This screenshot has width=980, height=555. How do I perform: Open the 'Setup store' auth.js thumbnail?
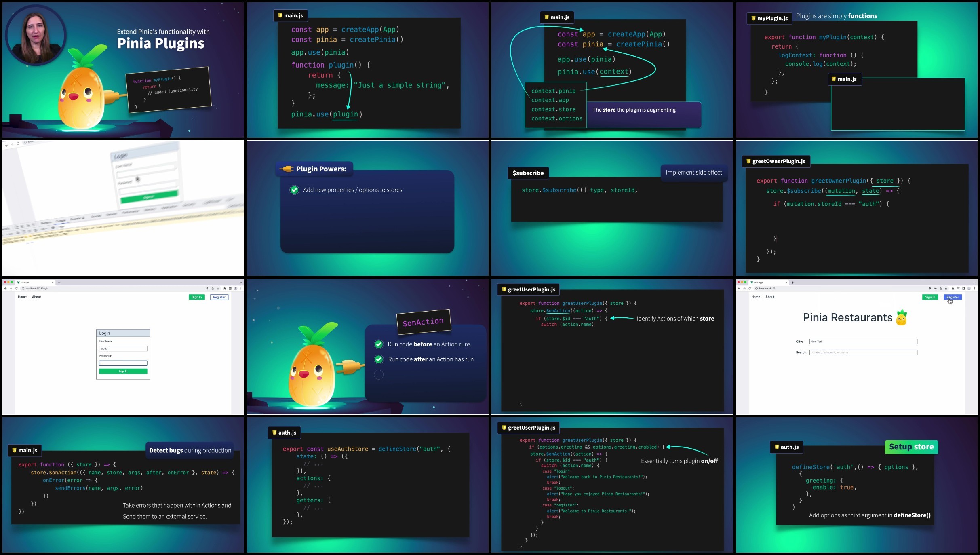(x=856, y=485)
